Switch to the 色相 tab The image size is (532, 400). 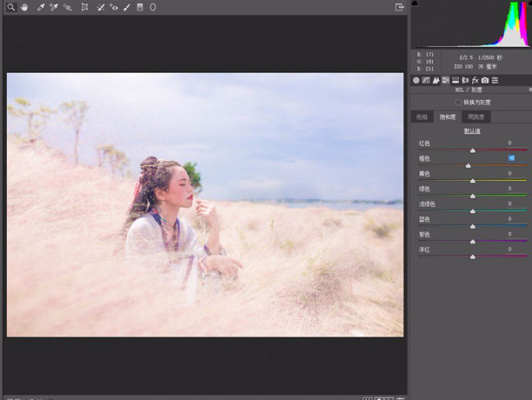click(x=422, y=117)
